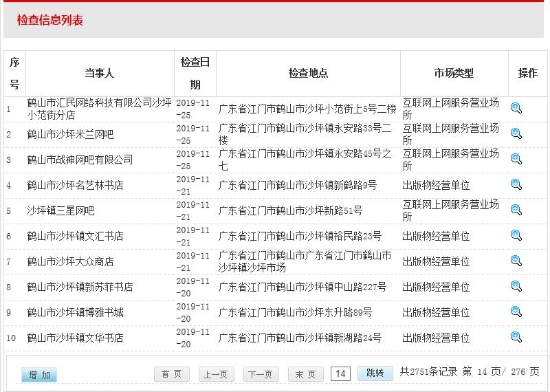Viewport: 550px width, 392px height.
Task: Click magnifier icon for 鹤山市沙坪镇博雅书城
Action: 516,311
